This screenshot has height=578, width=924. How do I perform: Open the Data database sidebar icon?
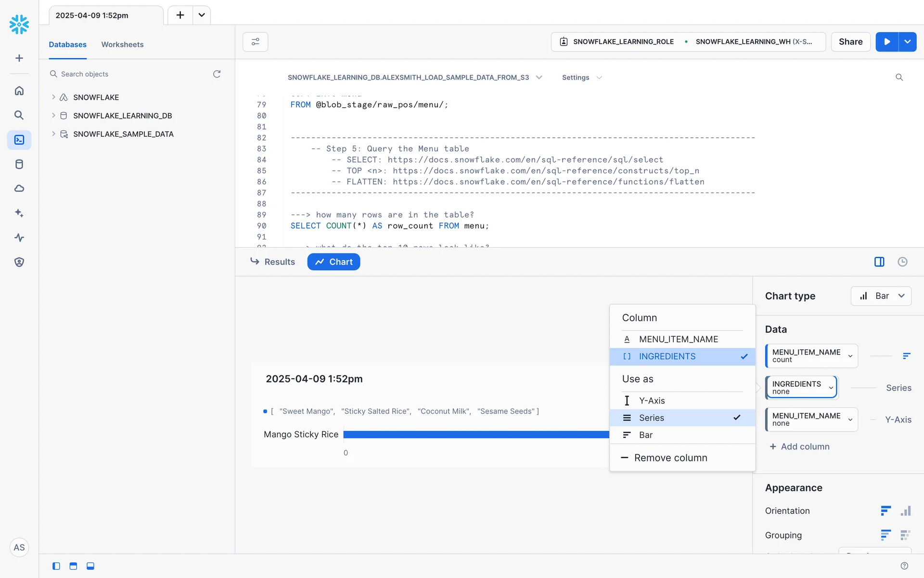pos(19,164)
